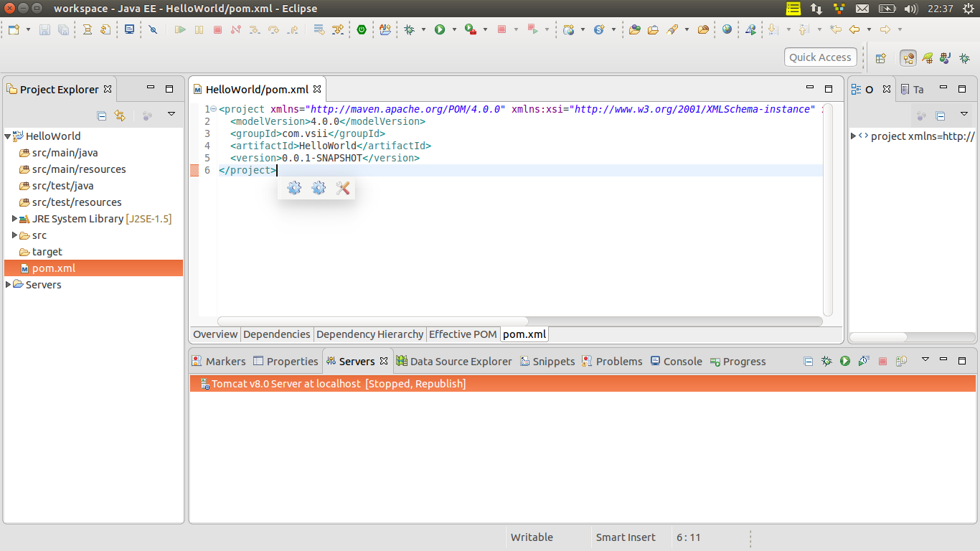This screenshot has height=551, width=980.
Task: Open Data Source Explorer tab
Action: point(454,362)
